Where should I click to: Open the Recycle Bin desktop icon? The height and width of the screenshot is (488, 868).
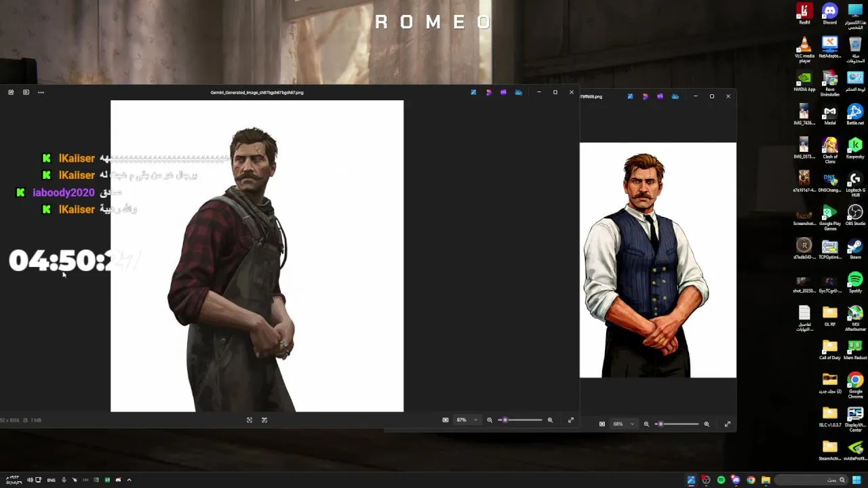pyautogui.click(x=855, y=48)
